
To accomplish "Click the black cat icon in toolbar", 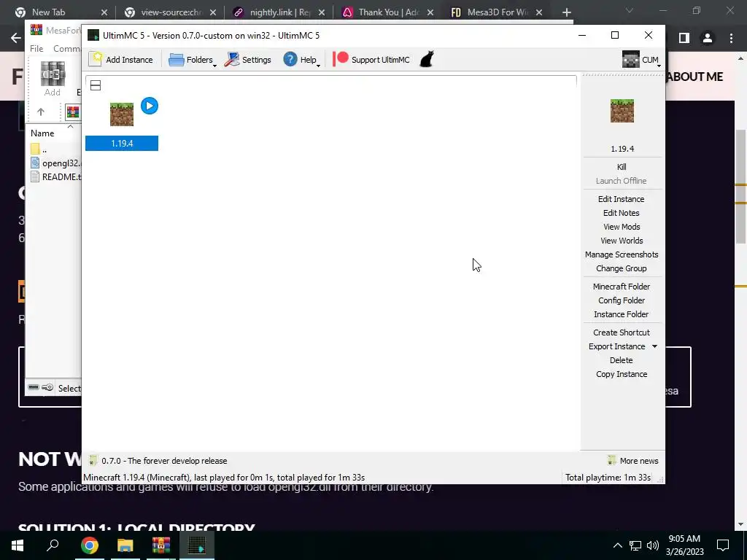I will coord(427,60).
